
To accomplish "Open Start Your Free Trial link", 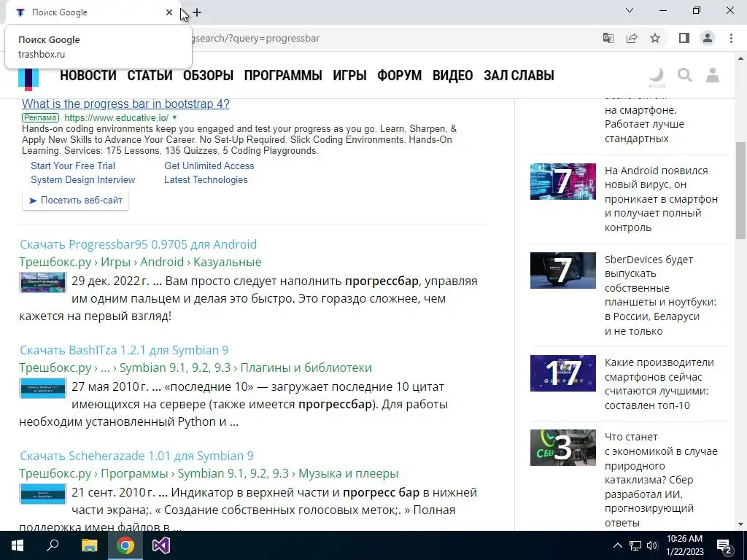I will (x=73, y=166).
